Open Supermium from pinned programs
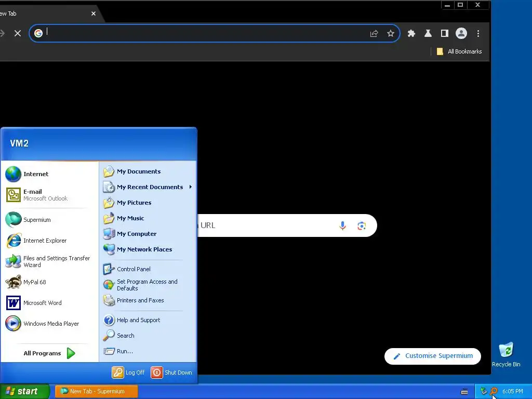 click(x=50, y=220)
